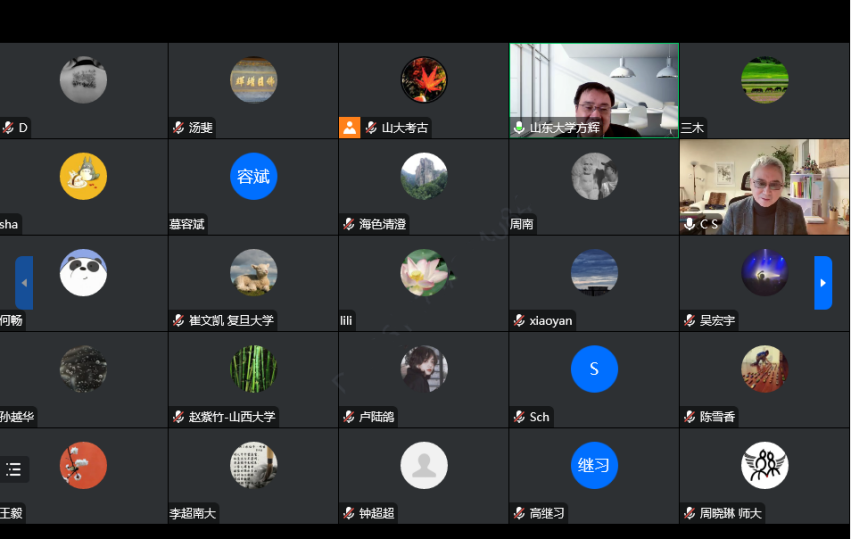Select the panda avatar of 何畅

83,273
